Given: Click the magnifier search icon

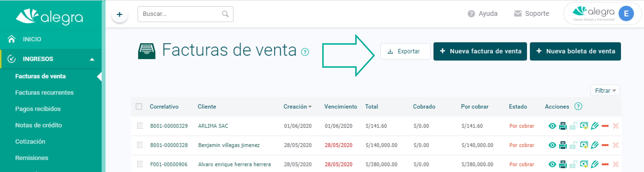Looking at the screenshot, I should [225, 14].
